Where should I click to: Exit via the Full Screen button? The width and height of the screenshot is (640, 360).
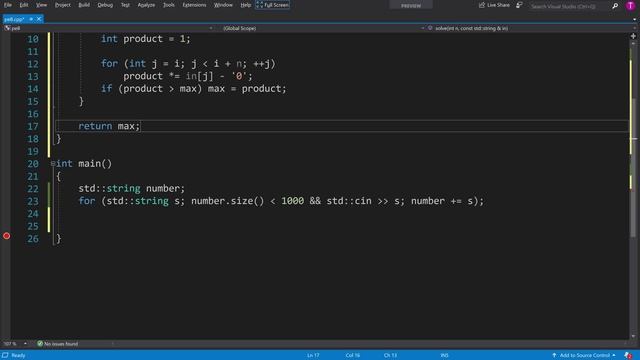click(x=273, y=5)
